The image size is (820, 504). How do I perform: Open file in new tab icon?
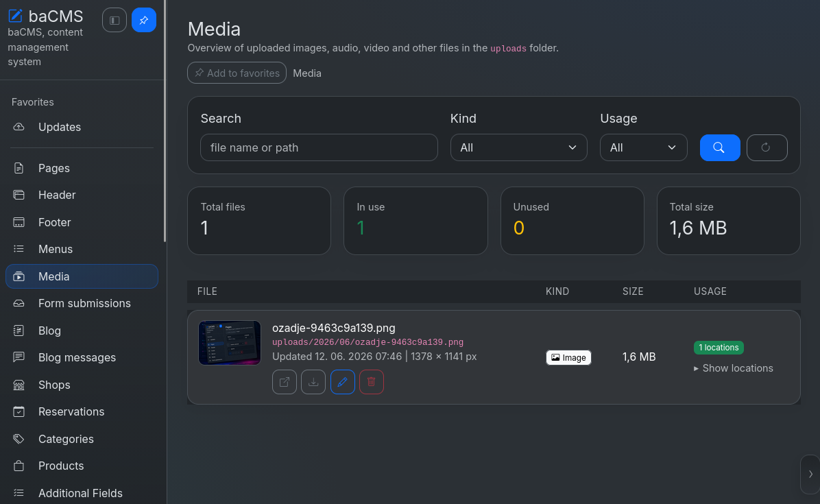coord(285,382)
